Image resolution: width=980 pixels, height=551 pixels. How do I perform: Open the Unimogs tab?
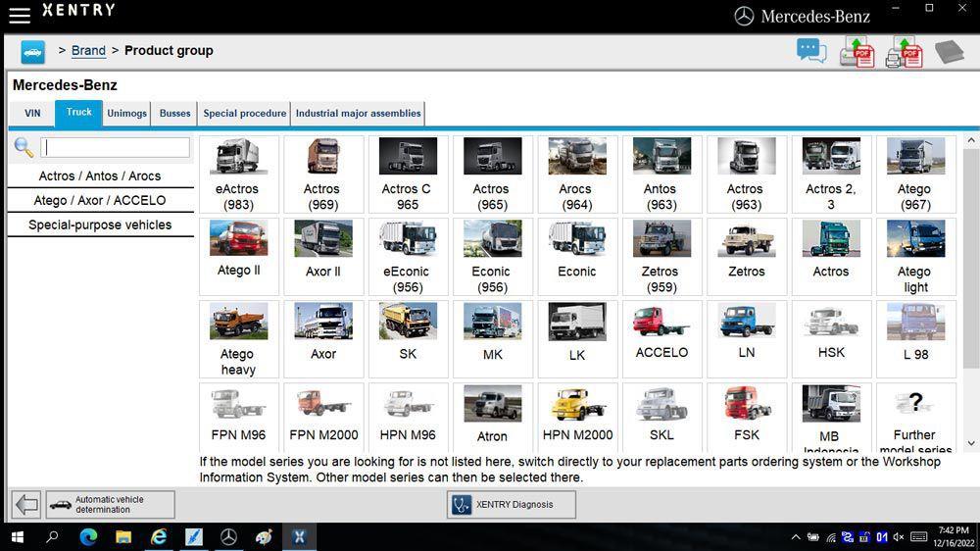(x=126, y=114)
